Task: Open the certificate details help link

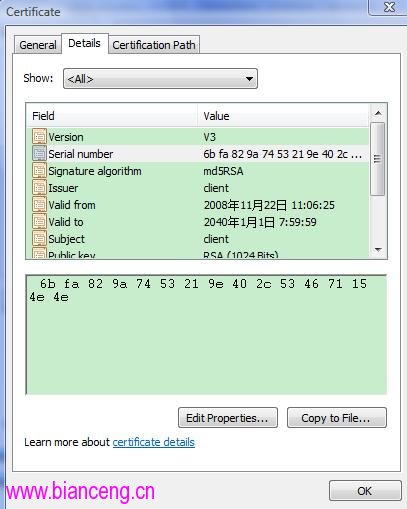Action: tap(154, 442)
